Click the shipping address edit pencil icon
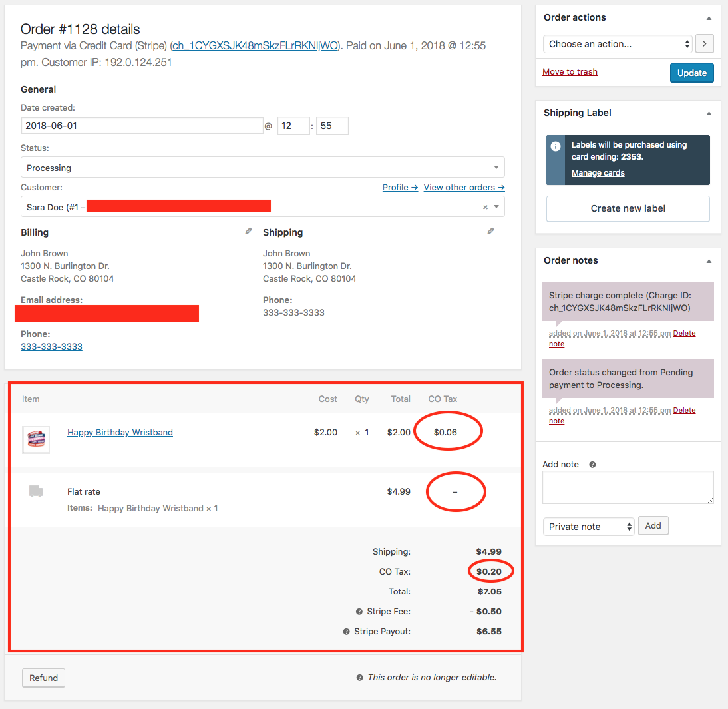 [x=490, y=231]
